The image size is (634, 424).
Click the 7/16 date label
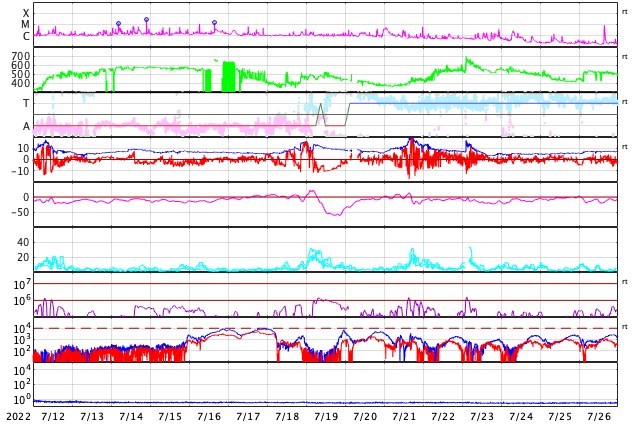(209, 417)
